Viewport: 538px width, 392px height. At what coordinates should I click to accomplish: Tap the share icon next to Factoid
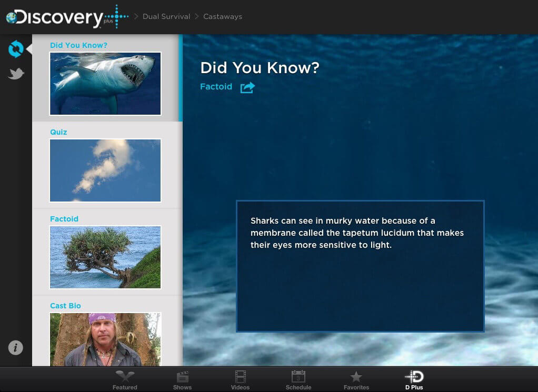tap(247, 87)
